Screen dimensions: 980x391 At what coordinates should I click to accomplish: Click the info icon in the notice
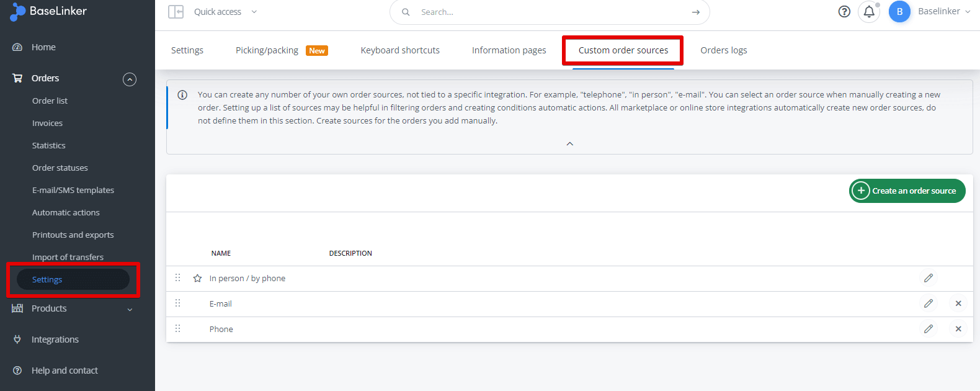click(x=182, y=95)
